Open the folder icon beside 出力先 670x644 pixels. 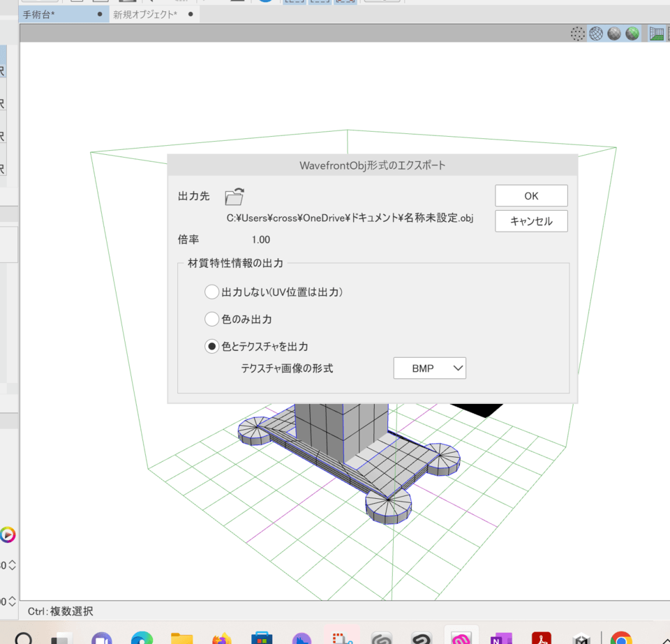234,196
